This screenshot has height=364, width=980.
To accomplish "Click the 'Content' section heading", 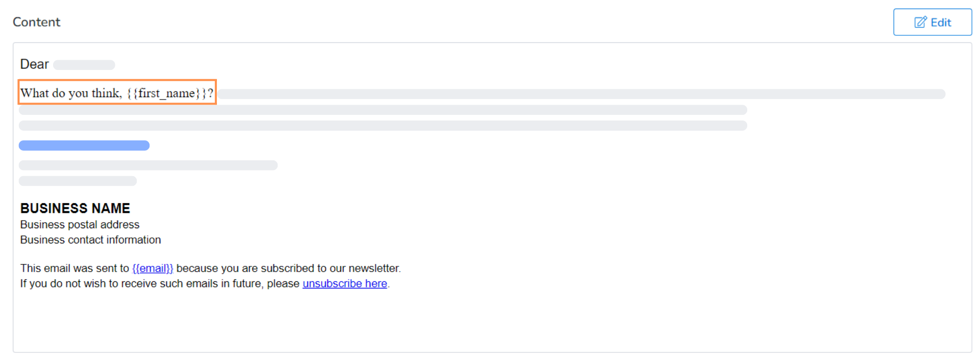I will click(36, 22).
